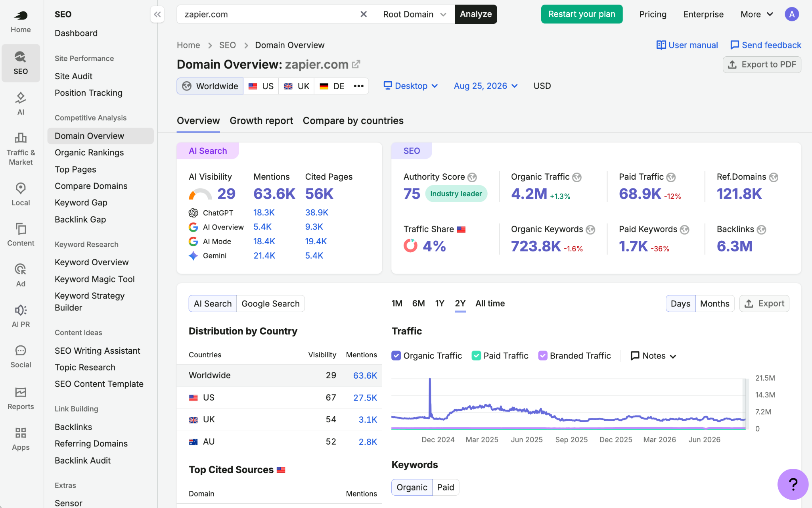Click the Analyze button
The height and width of the screenshot is (508, 812).
(x=476, y=14)
